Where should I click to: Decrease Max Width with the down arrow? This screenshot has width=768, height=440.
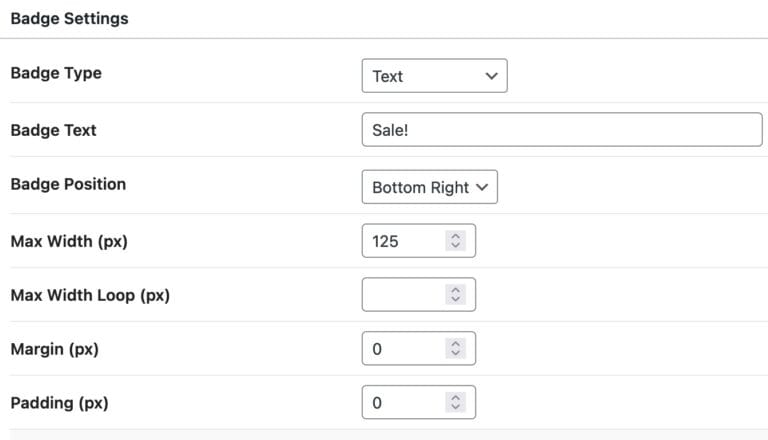pos(456,246)
